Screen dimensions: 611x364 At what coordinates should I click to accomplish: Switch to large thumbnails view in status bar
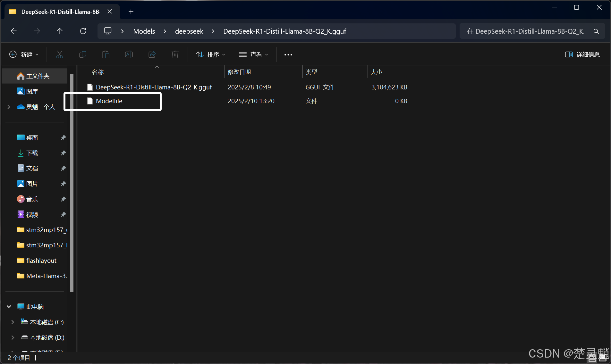point(603,358)
